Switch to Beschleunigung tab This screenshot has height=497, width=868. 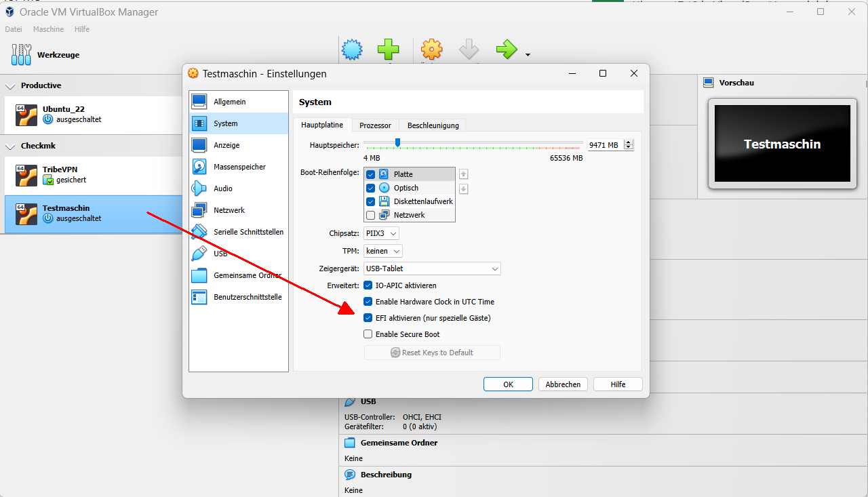point(433,125)
